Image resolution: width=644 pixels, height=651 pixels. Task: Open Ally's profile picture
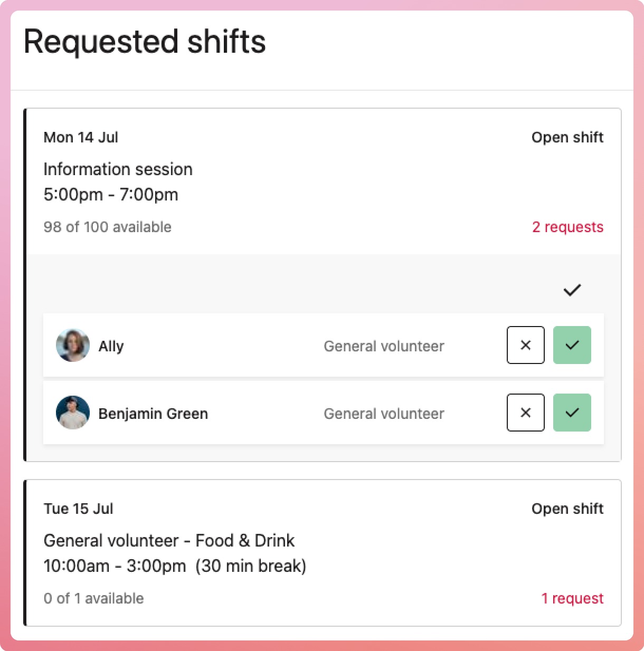[73, 346]
